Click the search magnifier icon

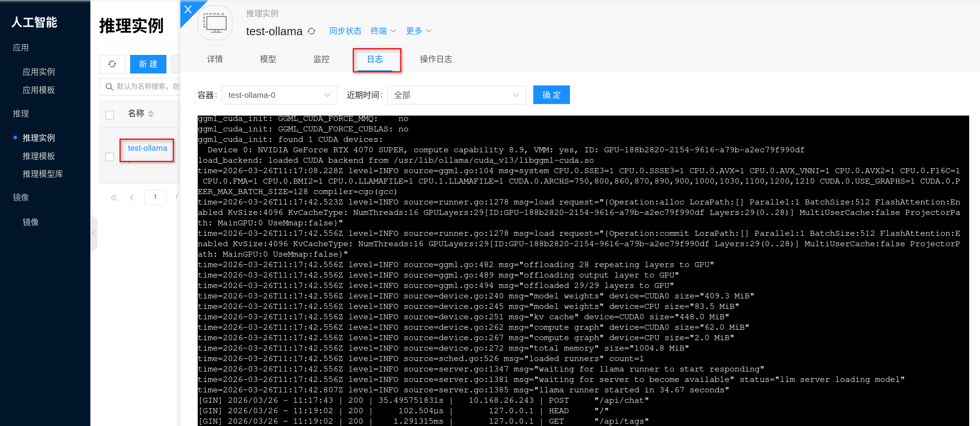point(109,87)
